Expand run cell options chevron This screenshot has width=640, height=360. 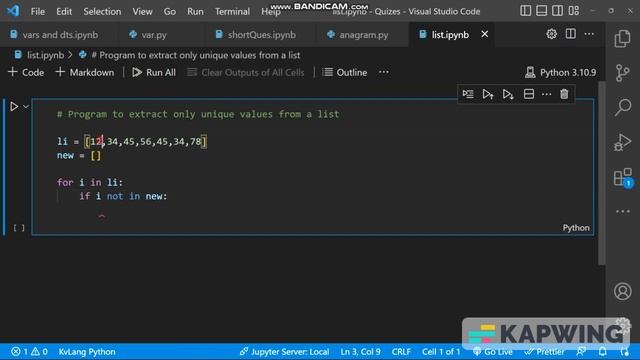(x=26, y=107)
